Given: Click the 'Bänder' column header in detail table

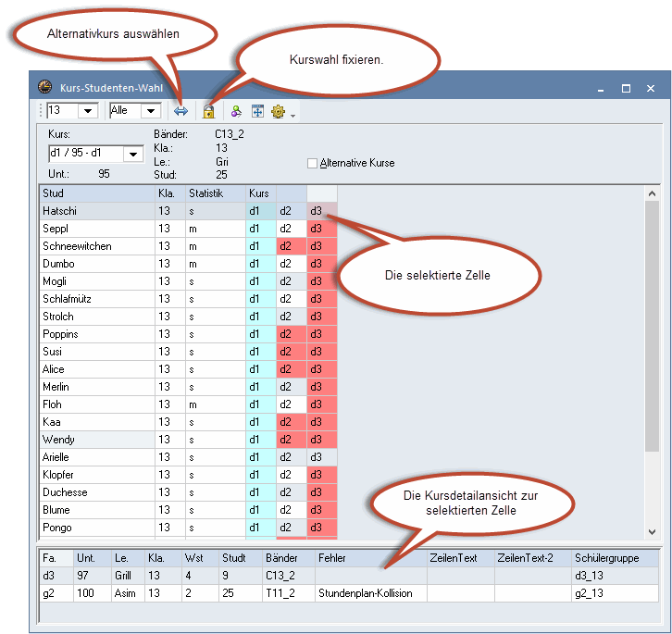Looking at the screenshot, I should tap(289, 558).
